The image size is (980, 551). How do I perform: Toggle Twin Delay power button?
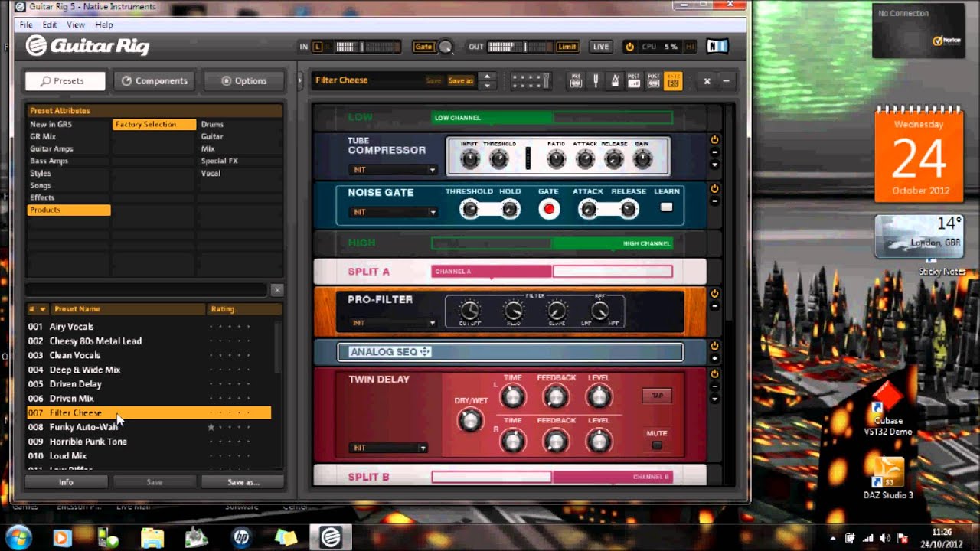pos(714,373)
